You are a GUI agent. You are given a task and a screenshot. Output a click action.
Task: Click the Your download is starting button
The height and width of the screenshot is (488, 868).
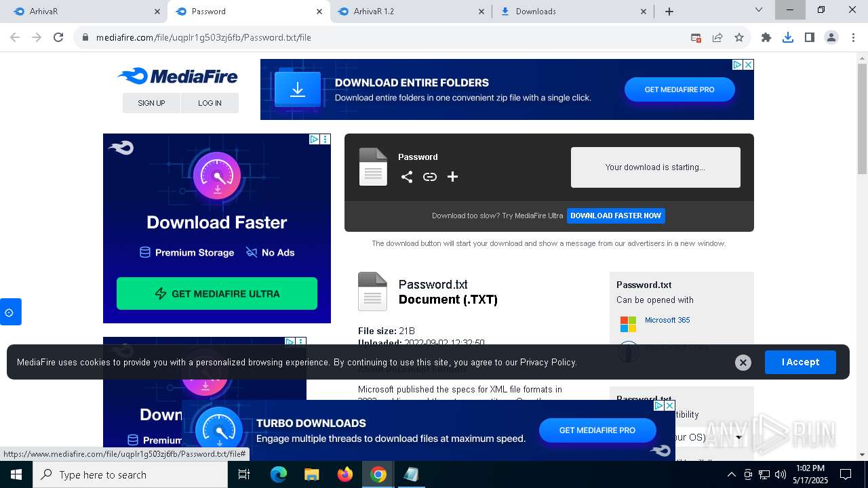coord(655,167)
